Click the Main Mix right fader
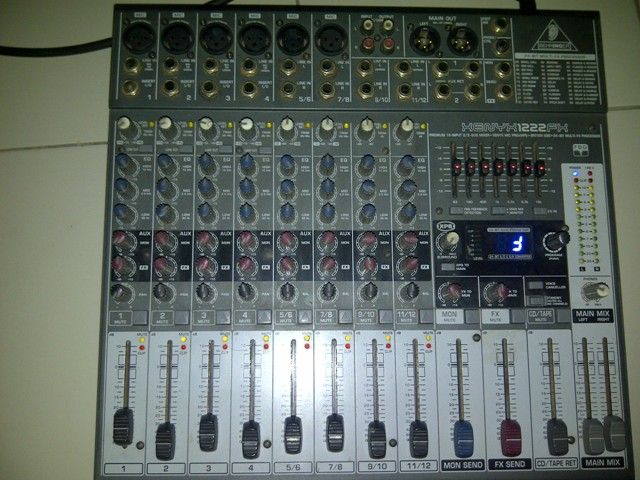The width and height of the screenshot is (640, 480). click(614, 433)
